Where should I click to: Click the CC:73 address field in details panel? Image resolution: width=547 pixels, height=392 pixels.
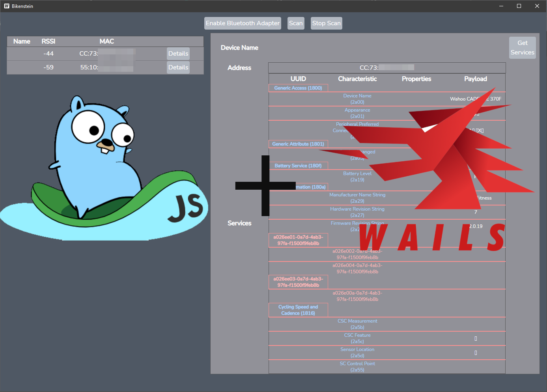coord(387,68)
